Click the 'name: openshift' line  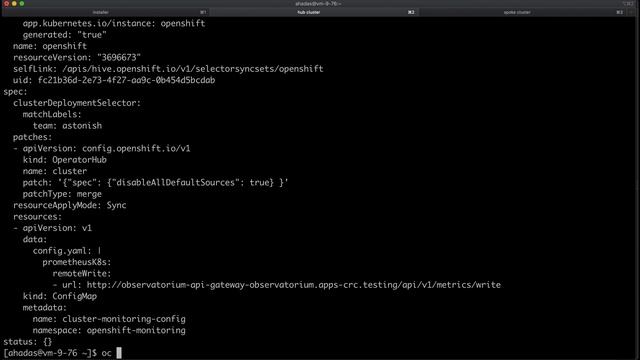(50, 46)
